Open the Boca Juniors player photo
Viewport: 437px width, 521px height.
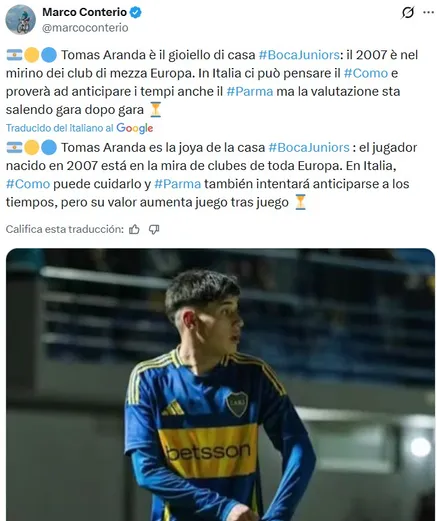(x=220, y=385)
